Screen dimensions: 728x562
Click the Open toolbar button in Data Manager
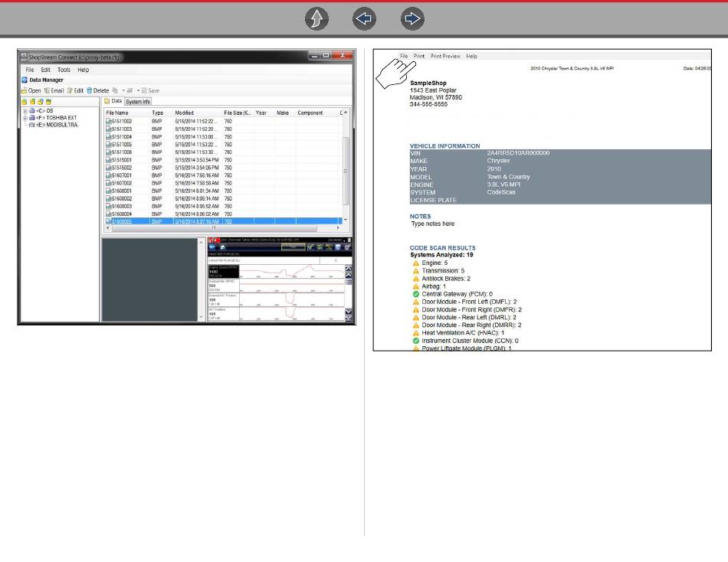(31, 90)
